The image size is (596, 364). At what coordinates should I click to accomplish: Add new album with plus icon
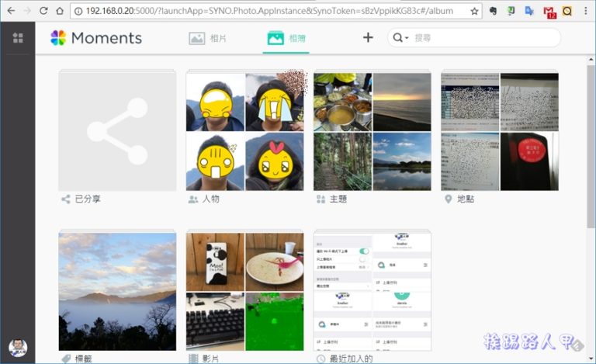point(368,38)
